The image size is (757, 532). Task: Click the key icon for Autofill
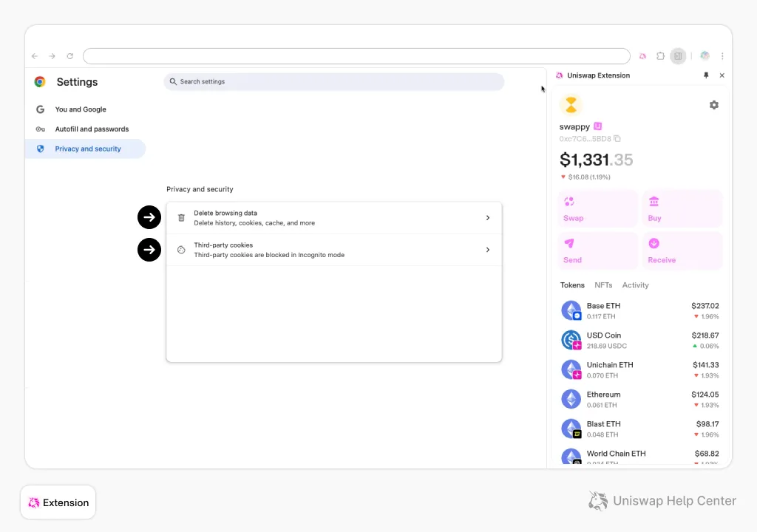pyautogui.click(x=41, y=129)
